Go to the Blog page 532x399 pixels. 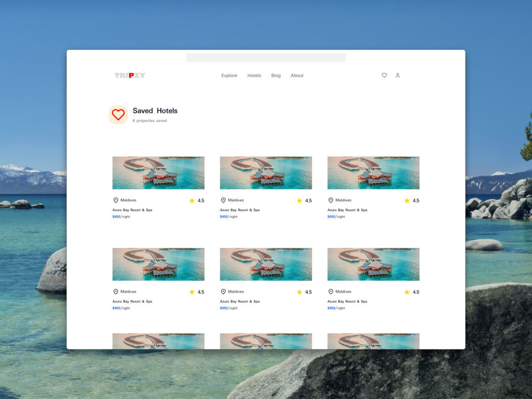(x=276, y=76)
